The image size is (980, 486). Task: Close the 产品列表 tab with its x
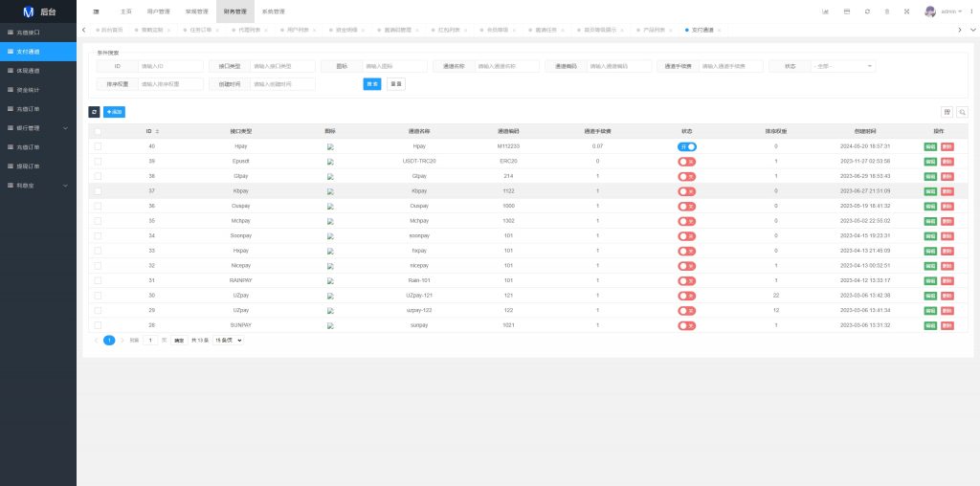[x=671, y=30]
